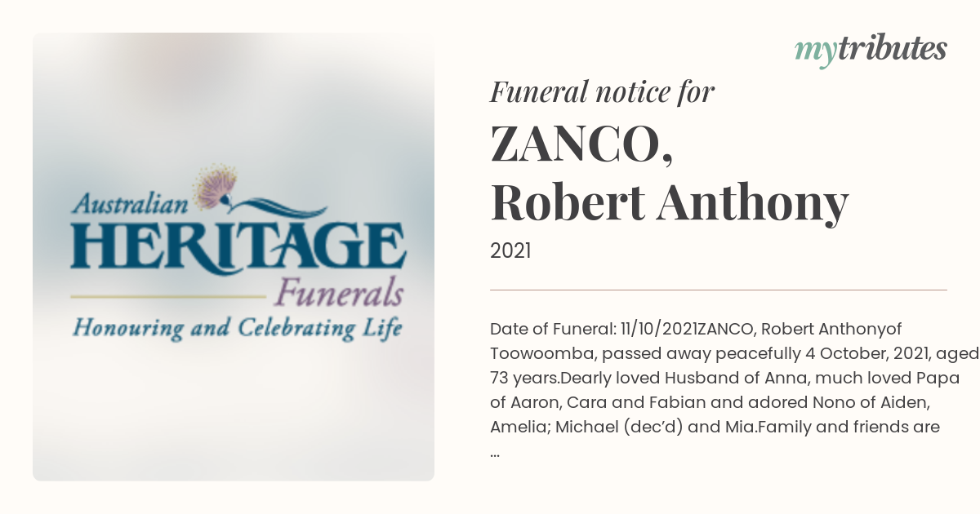Click the year 2021 text
Viewport: 980px width, 514px height.
(510, 250)
